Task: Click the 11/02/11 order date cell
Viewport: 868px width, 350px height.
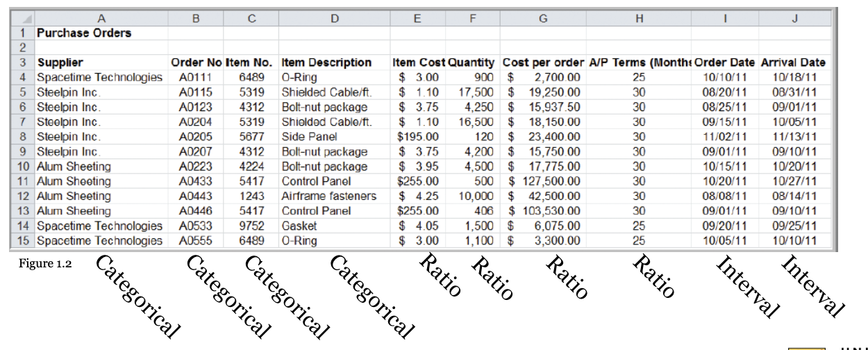Action: [x=724, y=136]
